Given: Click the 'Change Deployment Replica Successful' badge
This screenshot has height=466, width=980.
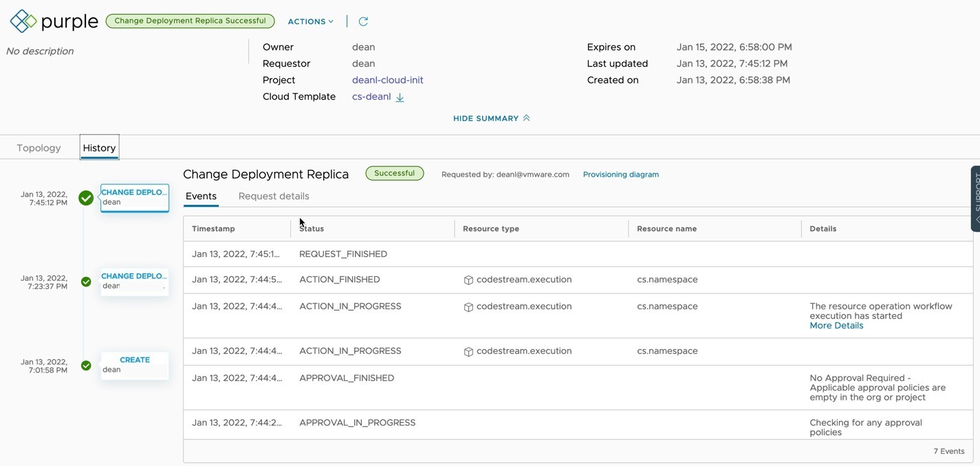Looking at the screenshot, I should tap(190, 21).
